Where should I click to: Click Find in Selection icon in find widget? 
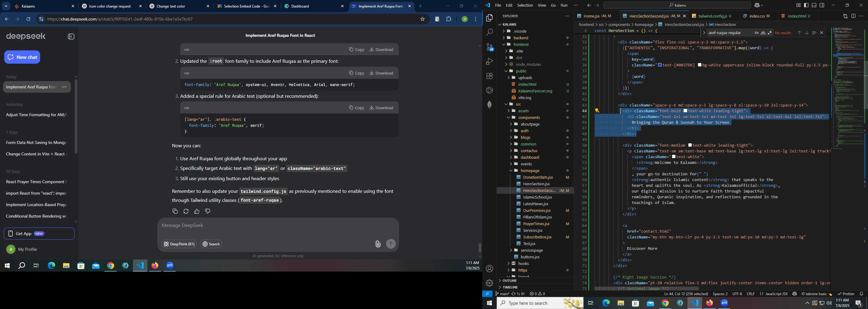point(814,33)
